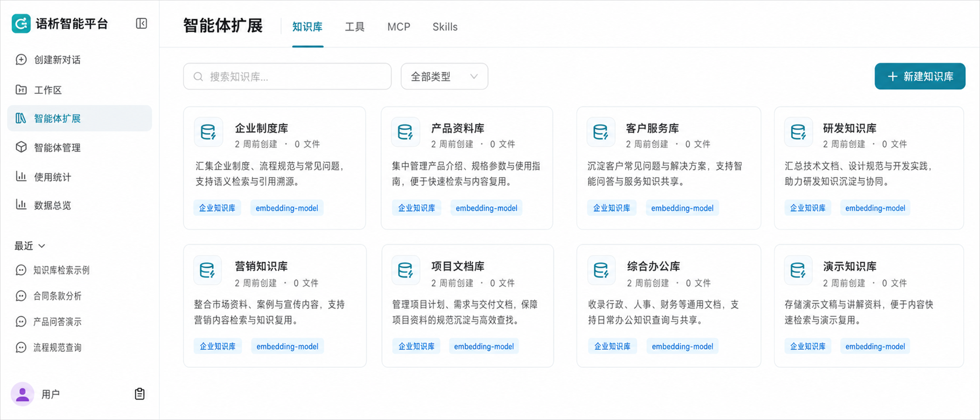Click 企业知识库 tag on 综合办公库 card

[x=612, y=346]
